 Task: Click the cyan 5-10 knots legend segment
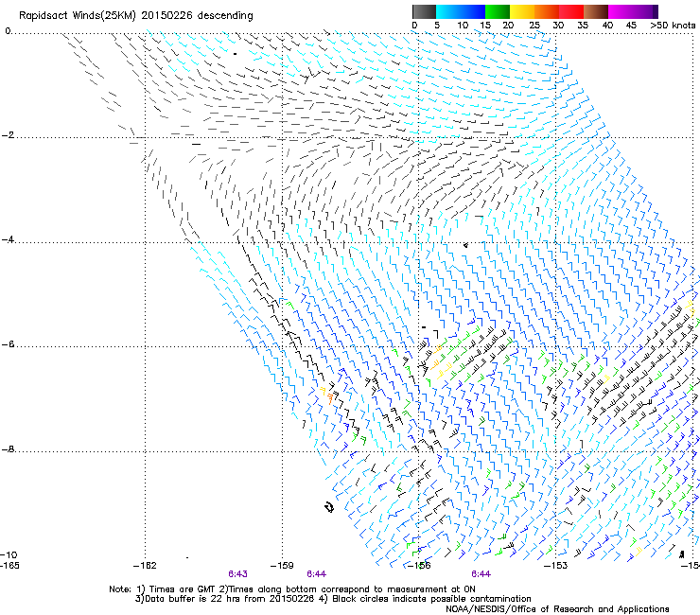point(447,11)
